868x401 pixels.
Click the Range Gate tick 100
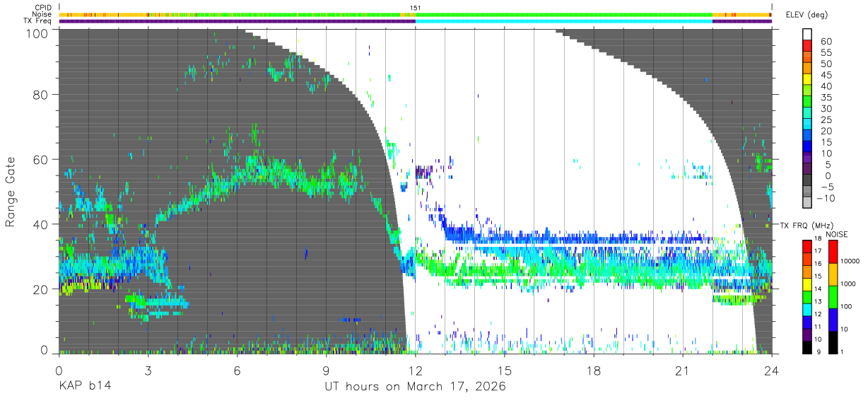37,33
